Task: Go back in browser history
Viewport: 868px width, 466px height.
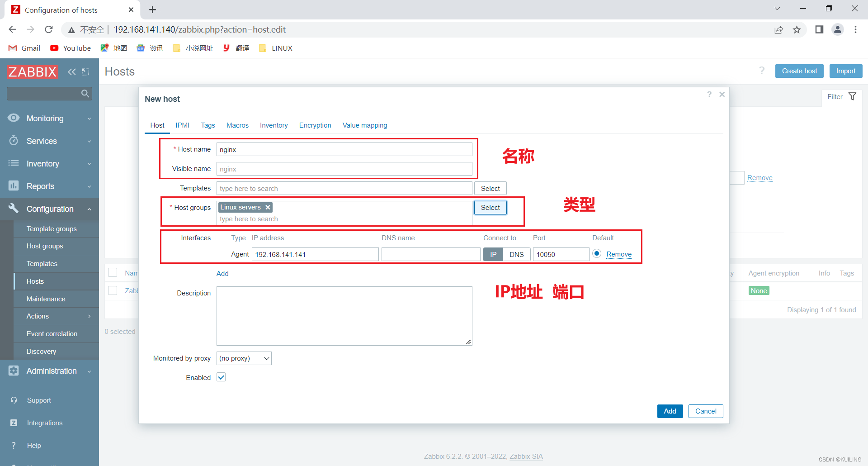Action: click(x=12, y=29)
